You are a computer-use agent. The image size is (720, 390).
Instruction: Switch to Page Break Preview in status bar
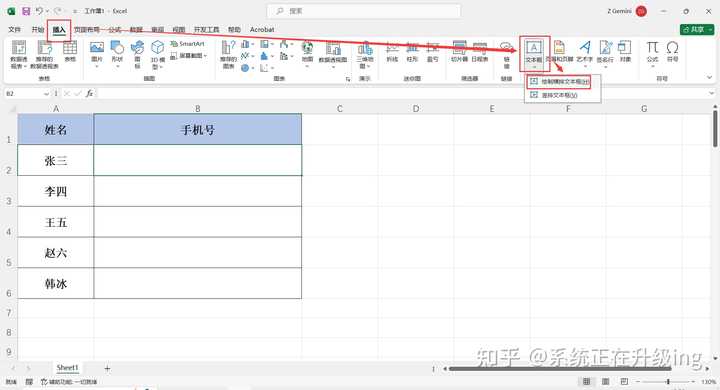click(624, 381)
